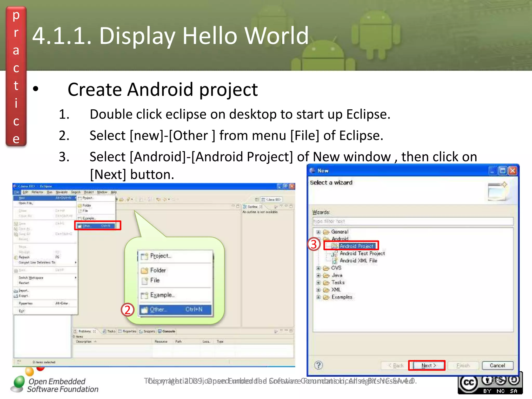Click the Project icon in Eclipse's small New submenu
The width and height of the screenshot is (532, 399).
click(80, 198)
